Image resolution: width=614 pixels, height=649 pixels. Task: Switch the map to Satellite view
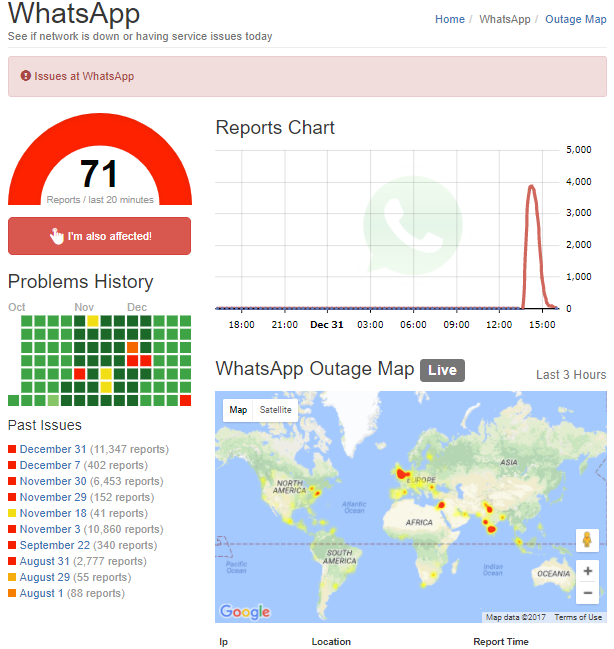tap(276, 410)
